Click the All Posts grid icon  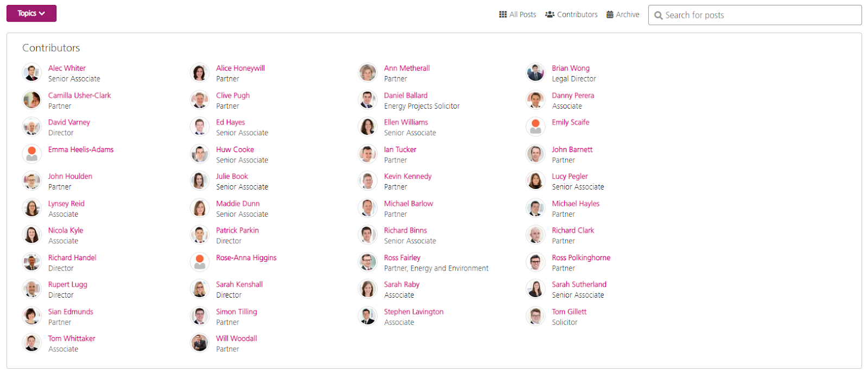503,15
